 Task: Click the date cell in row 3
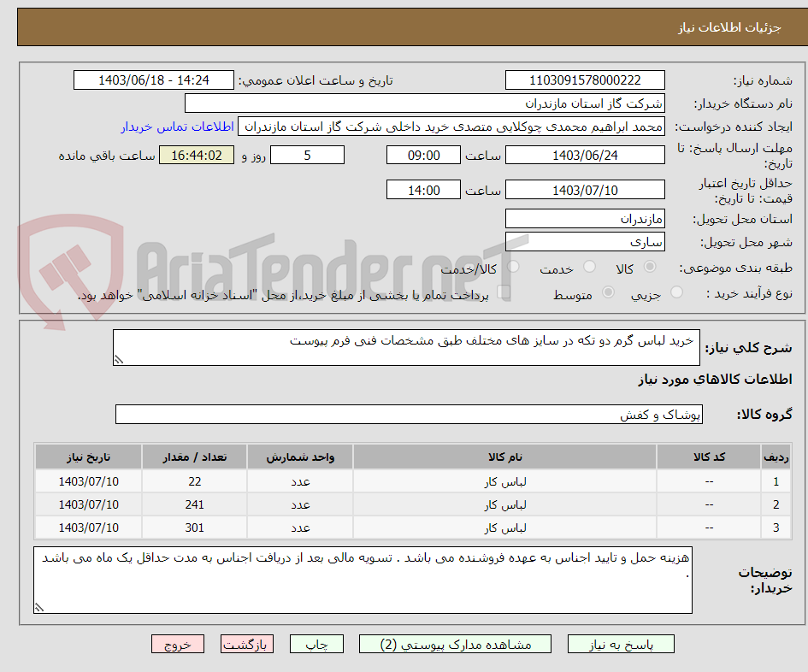(89, 528)
